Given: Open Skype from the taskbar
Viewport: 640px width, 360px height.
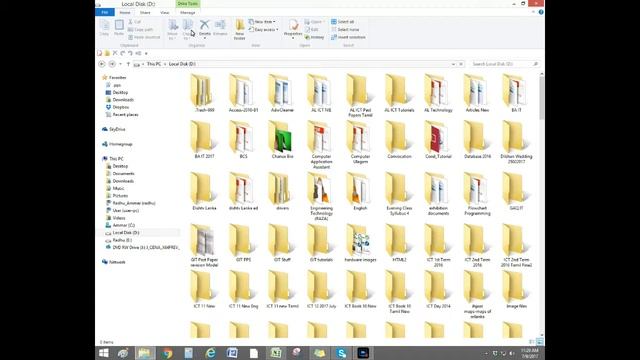Looking at the screenshot, I should 342,353.
